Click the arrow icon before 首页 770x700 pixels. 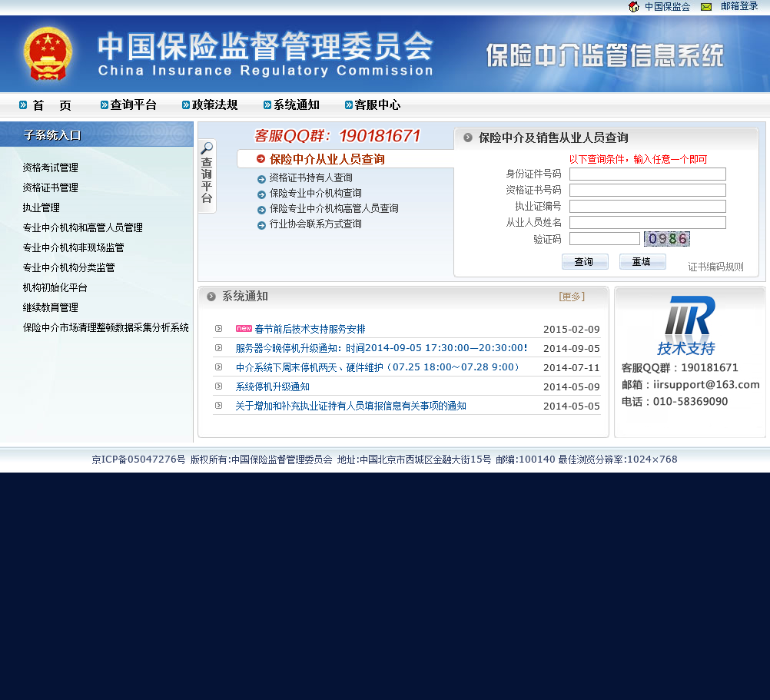23,105
